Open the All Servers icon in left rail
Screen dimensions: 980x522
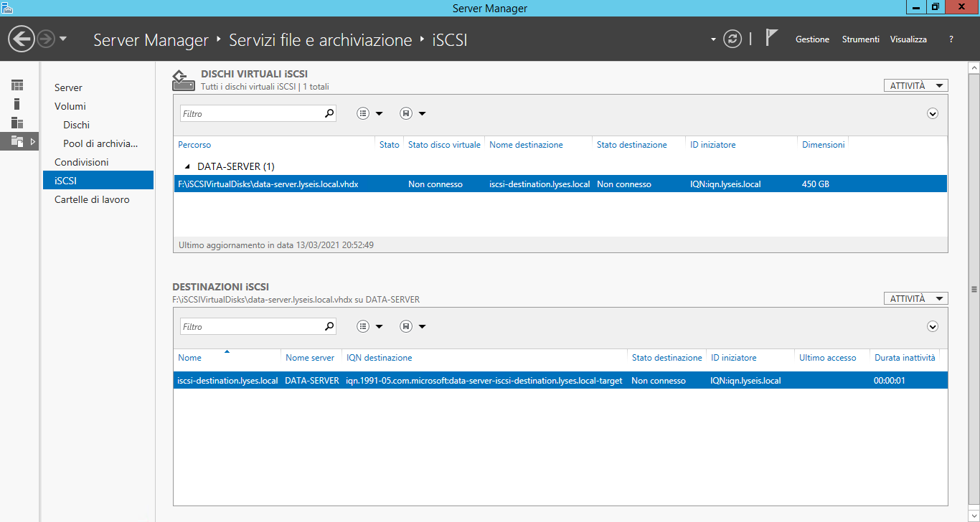(x=17, y=123)
